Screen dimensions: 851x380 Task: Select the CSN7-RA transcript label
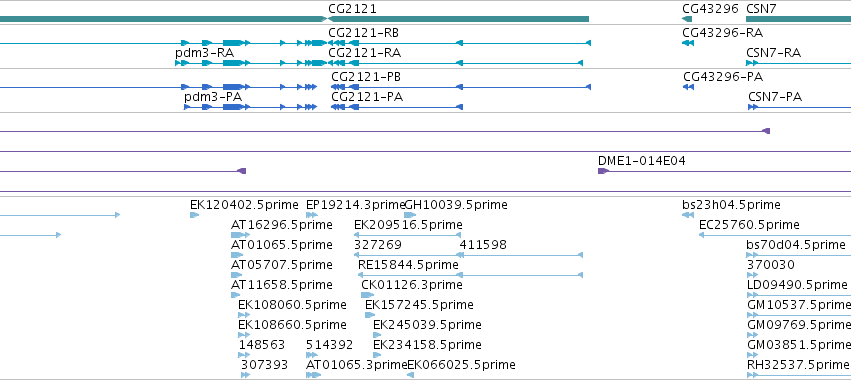(x=774, y=53)
